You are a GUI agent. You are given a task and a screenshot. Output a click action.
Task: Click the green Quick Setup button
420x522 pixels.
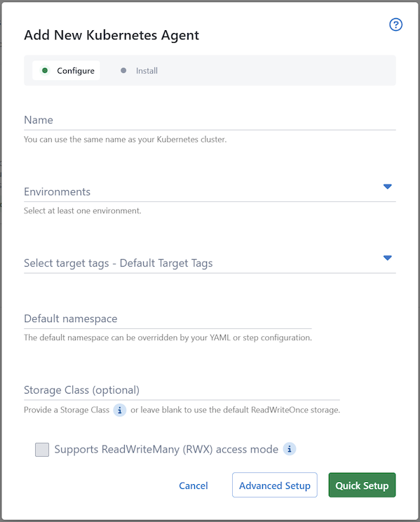pyautogui.click(x=362, y=485)
